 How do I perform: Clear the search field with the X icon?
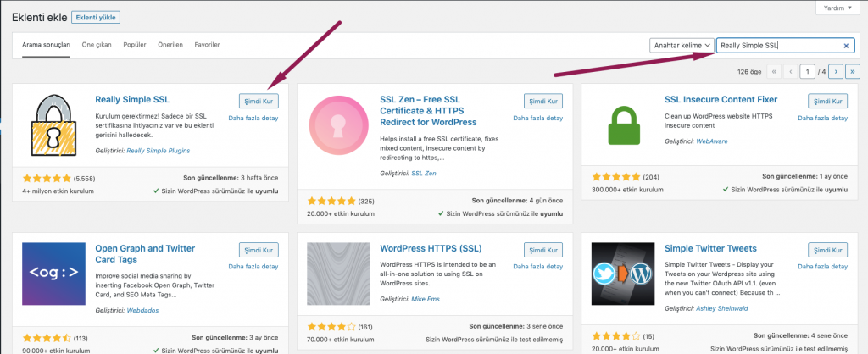(x=846, y=46)
